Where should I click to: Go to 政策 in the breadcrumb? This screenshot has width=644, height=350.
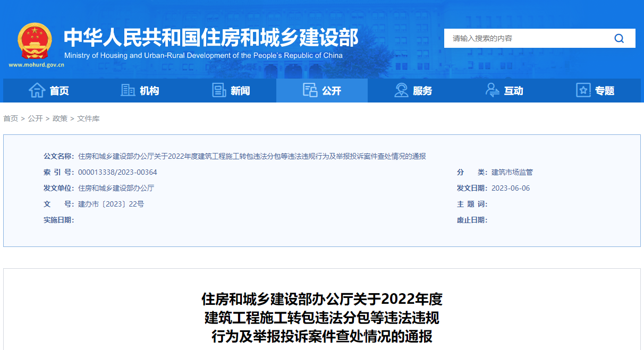click(x=60, y=118)
